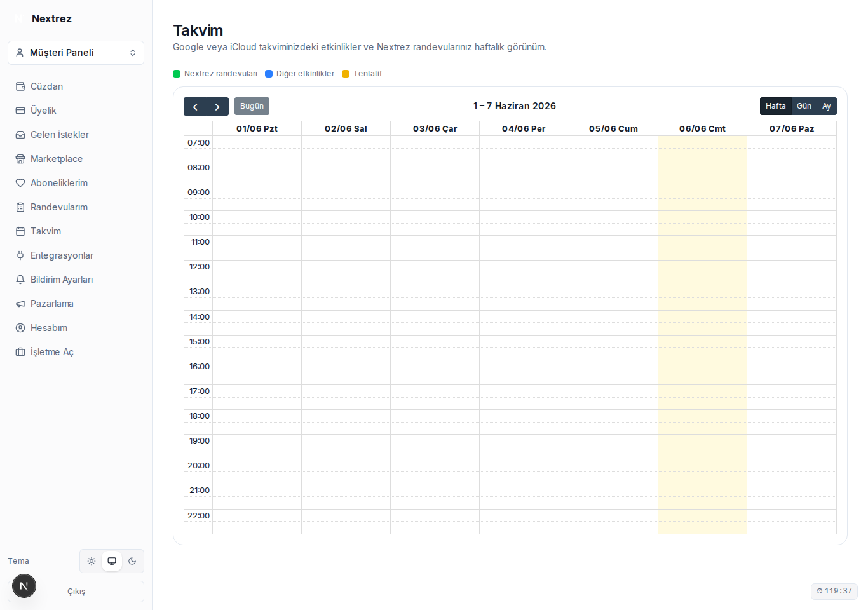Switch calendar to Gün view
868x610 pixels.
(x=804, y=106)
